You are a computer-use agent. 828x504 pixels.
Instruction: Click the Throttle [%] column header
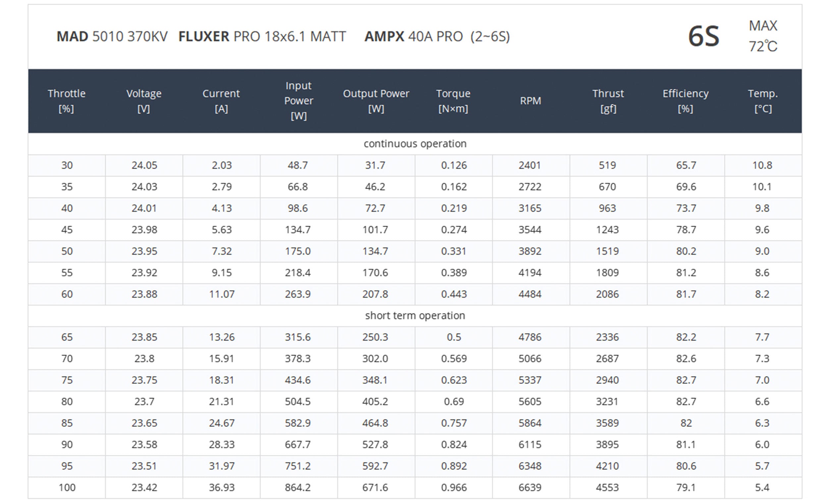coord(67,101)
